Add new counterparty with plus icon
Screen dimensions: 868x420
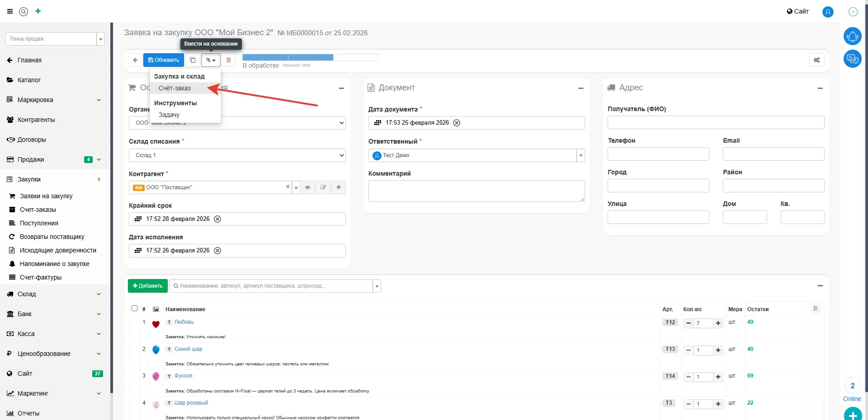point(339,187)
